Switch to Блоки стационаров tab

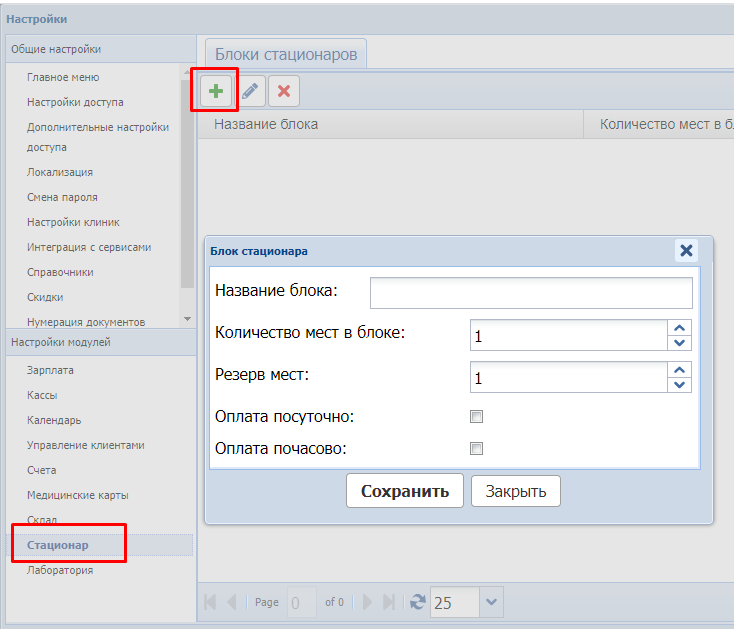tap(286, 55)
